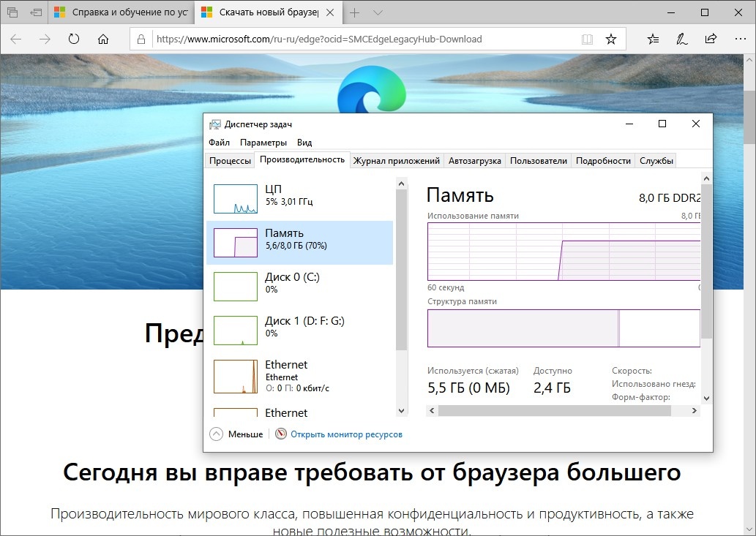Switch to the 'Справка и обучение' browser tab

(121, 12)
